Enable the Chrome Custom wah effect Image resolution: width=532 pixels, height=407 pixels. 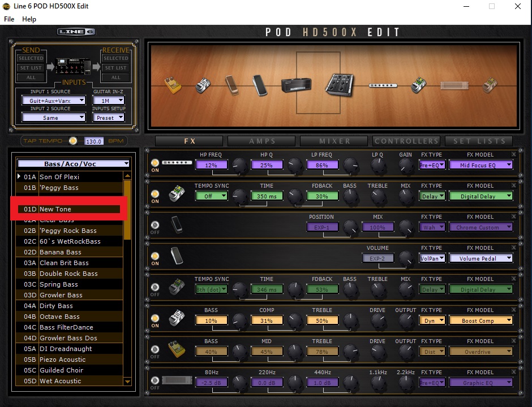pyautogui.click(x=155, y=225)
